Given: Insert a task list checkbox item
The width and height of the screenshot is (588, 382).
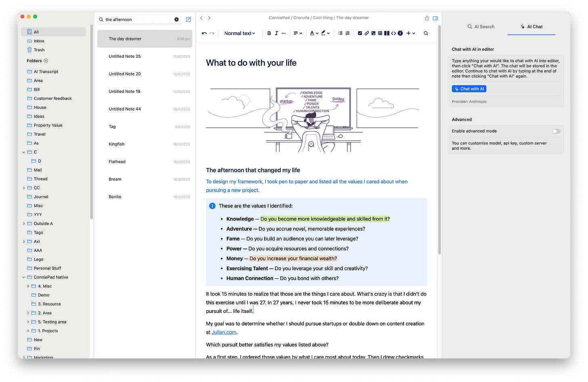Looking at the screenshot, I should point(360,33).
